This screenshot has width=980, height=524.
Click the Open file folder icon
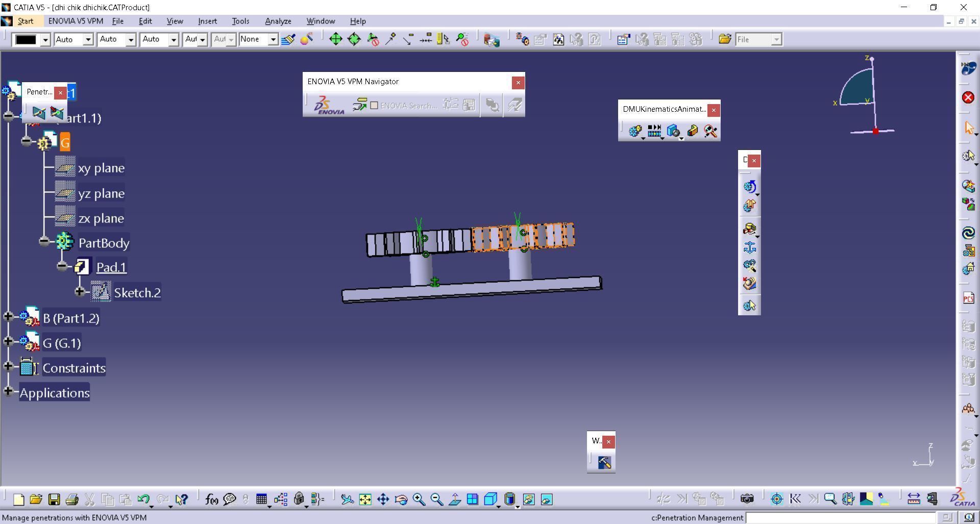[x=36, y=500]
